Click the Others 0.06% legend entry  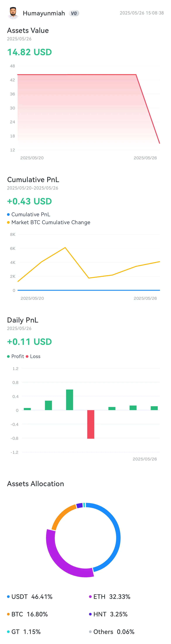point(112,632)
